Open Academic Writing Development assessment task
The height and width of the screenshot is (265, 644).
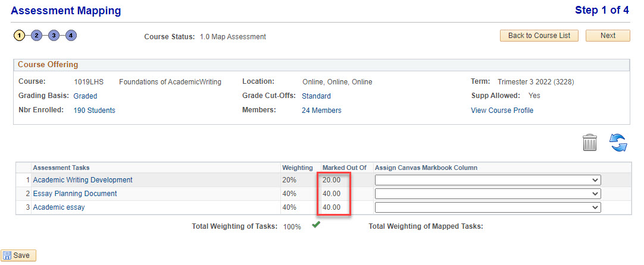(x=83, y=180)
